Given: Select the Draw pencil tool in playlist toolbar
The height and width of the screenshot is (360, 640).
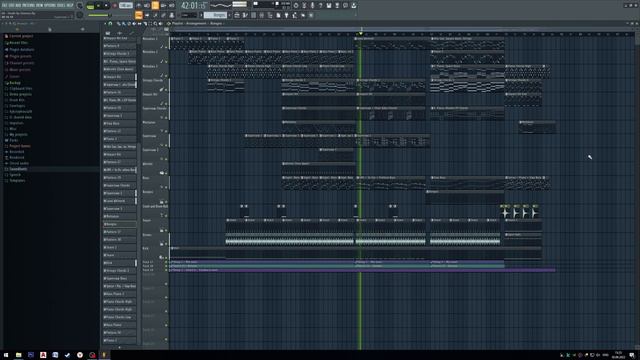Looking at the screenshot, I should coord(119,24).
